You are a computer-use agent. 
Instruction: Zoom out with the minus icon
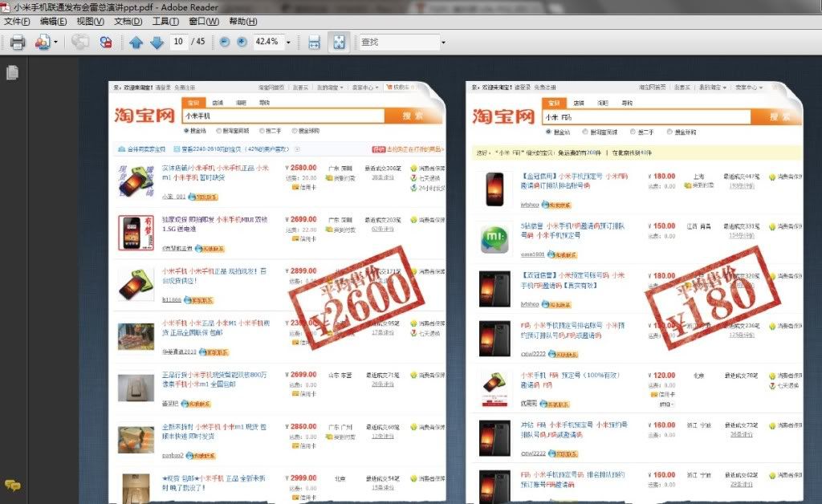225,42
